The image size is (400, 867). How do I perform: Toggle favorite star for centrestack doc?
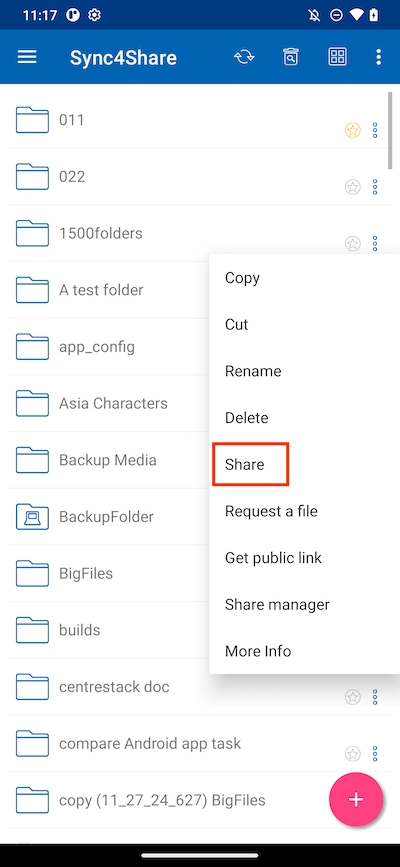(x=352, y=697)
